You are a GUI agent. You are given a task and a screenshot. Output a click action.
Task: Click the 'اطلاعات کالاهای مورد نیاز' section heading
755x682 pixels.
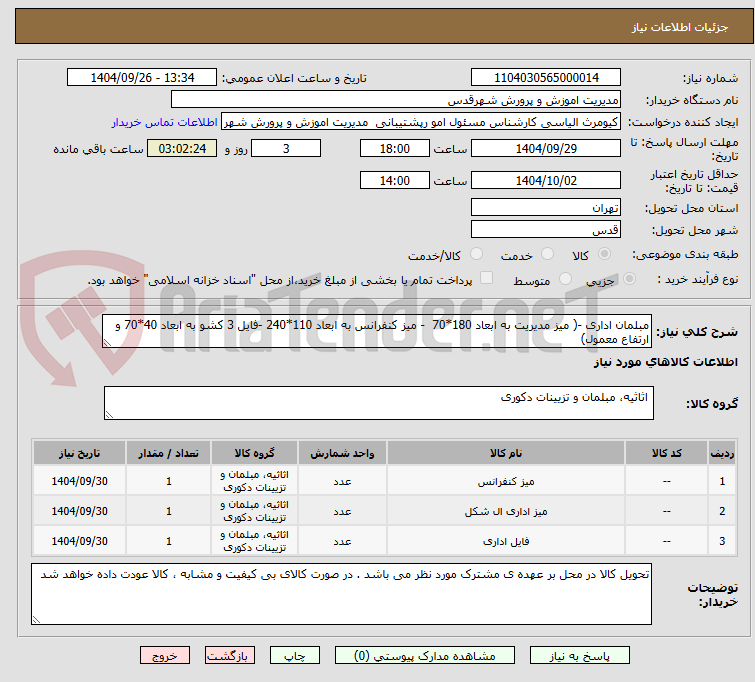(x=665, y=362)
